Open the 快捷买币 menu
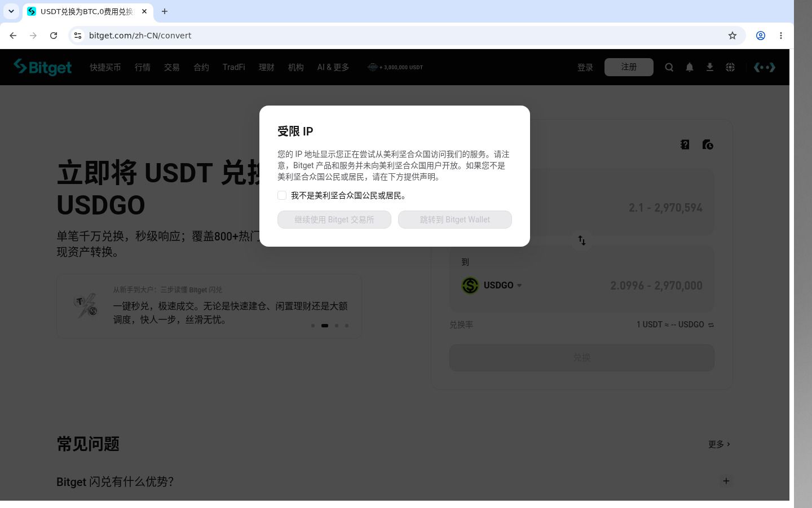The image size is (812, 508). (105, 67)
